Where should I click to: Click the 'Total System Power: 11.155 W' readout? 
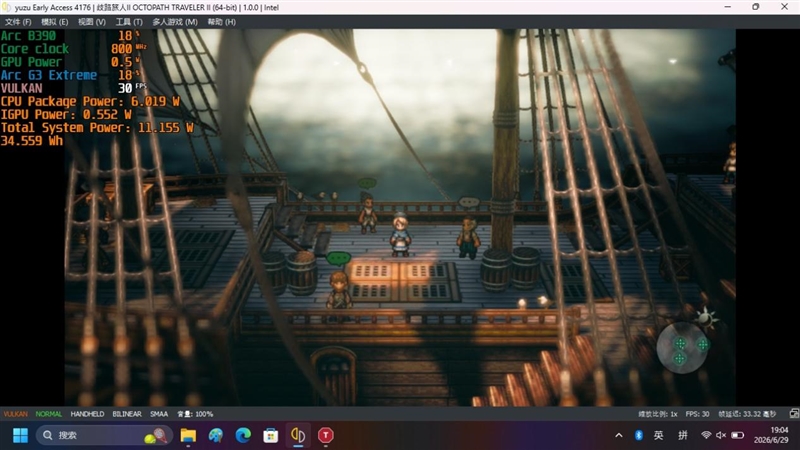[x=97, y=128]
